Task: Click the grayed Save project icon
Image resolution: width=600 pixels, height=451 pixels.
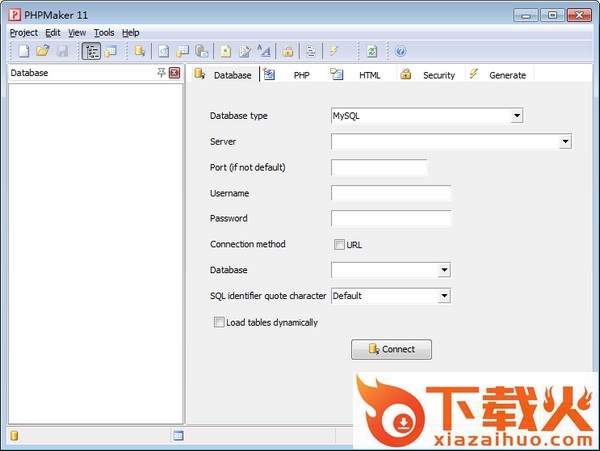Action: point(62,51)
